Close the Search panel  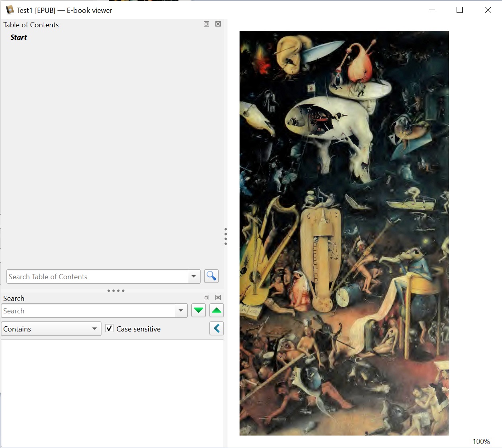click(218, 298)
